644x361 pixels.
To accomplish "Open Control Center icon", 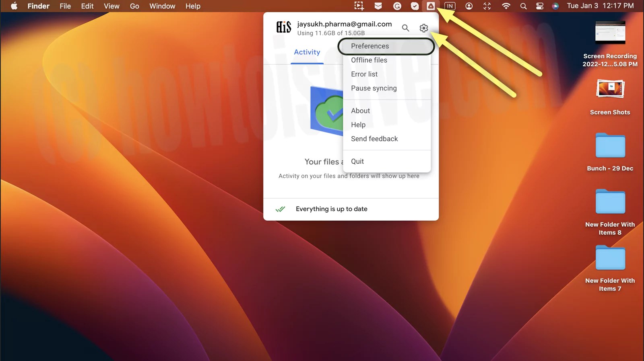I will (540, 6).
